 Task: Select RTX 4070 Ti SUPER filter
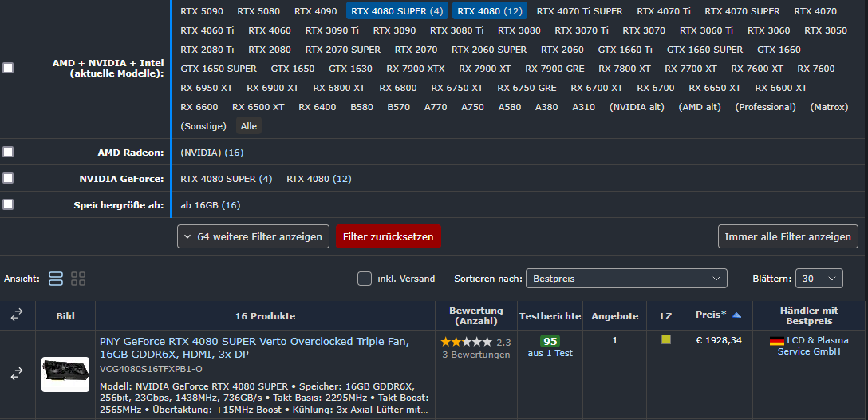tap(579, 11)
